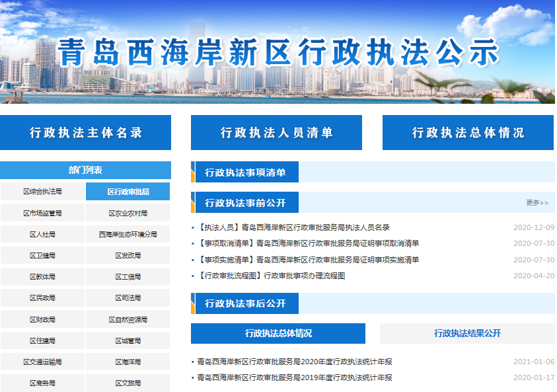
Task: Click 行政执法总体情况 top banner button
Action: pyautogui.click(x=468, y=133)
